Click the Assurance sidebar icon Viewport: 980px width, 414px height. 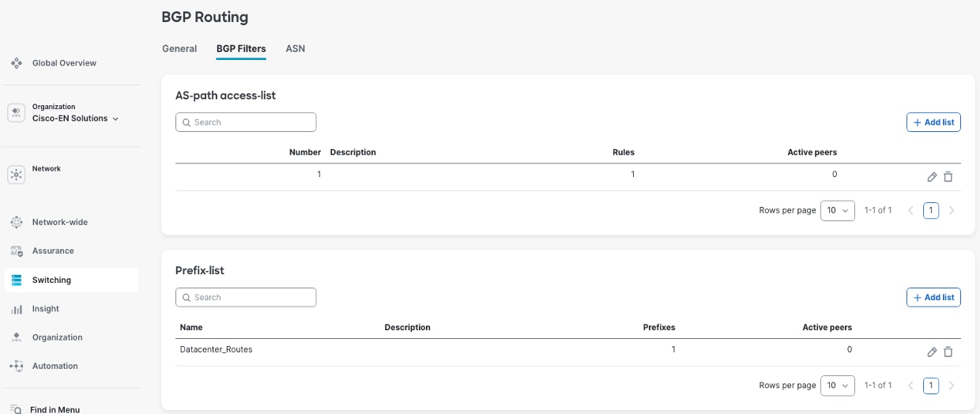pyautogui.click(x=17, y=251)
